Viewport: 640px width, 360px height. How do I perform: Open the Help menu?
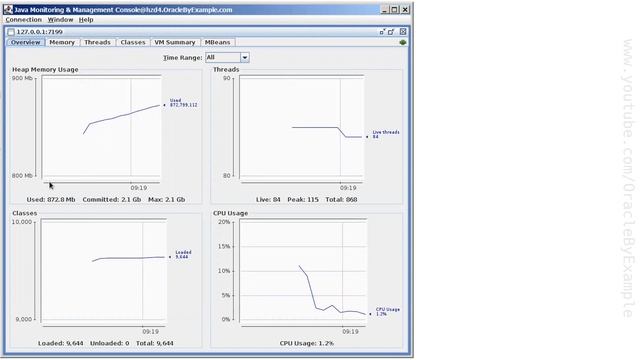click(x=86, y=20)
